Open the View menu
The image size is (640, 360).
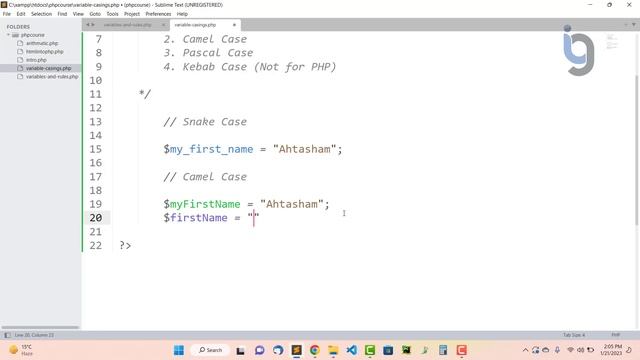tap(78, 14)
